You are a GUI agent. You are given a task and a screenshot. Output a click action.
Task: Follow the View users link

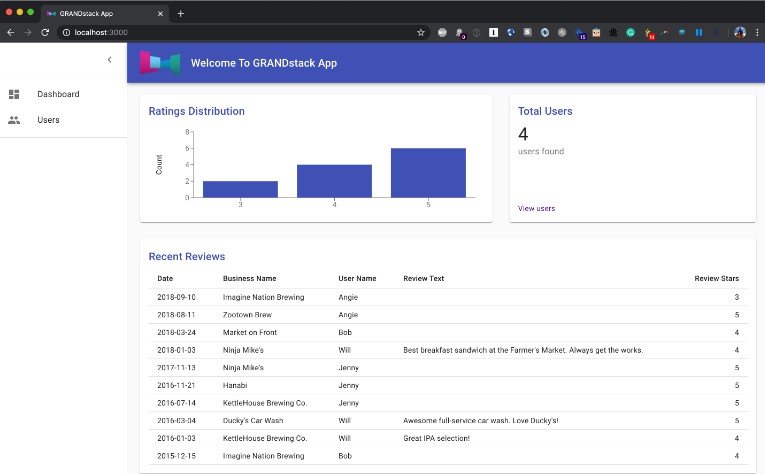[x=536, y=208]
